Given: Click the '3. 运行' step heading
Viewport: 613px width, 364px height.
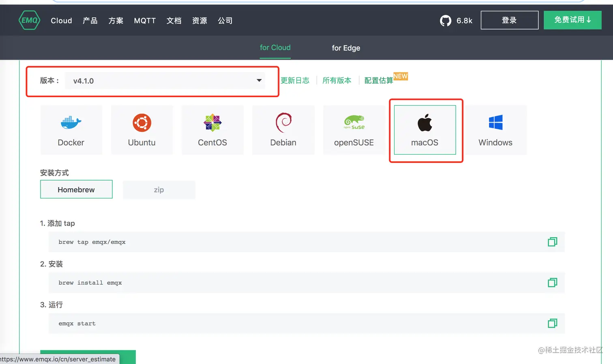Looking at the screenshot, I should pyautogui.click(x=51, y=304).
